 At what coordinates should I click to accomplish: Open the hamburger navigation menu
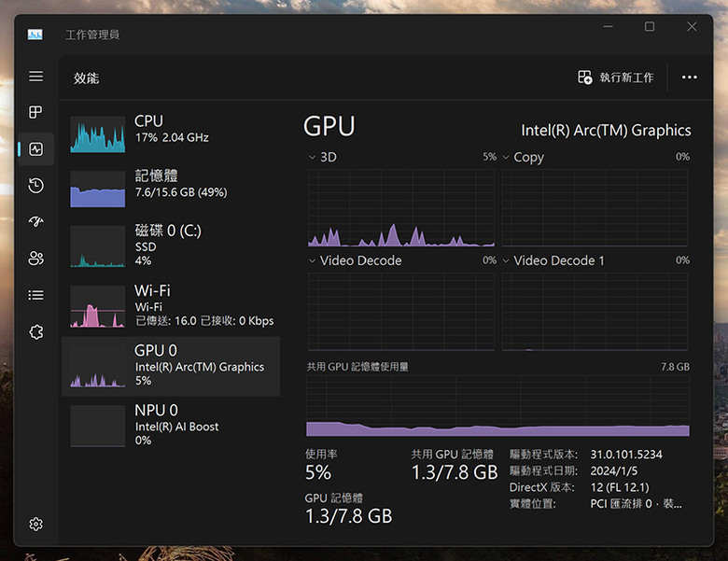pos(35,77)
